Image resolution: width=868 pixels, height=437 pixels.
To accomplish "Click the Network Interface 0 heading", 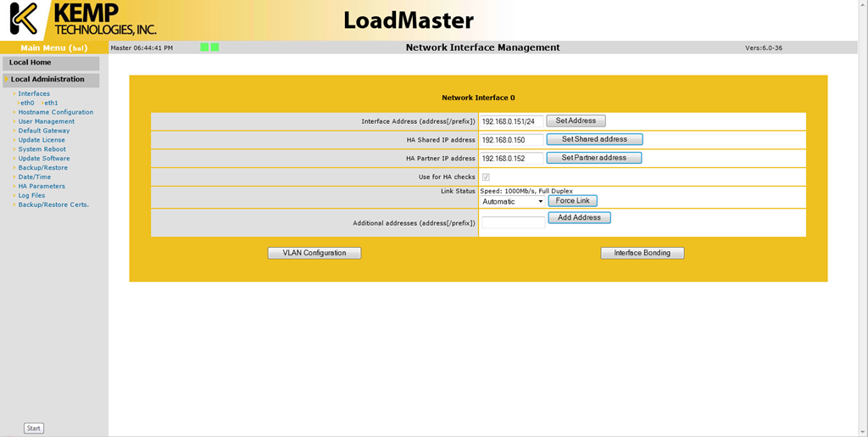I will pos(478,98).
